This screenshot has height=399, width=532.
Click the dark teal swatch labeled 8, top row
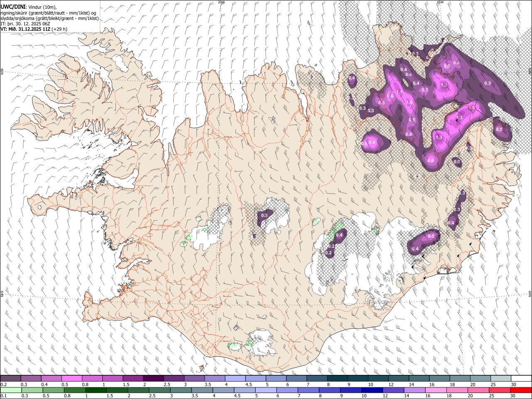pyautogui.click(x=337, y=378)
